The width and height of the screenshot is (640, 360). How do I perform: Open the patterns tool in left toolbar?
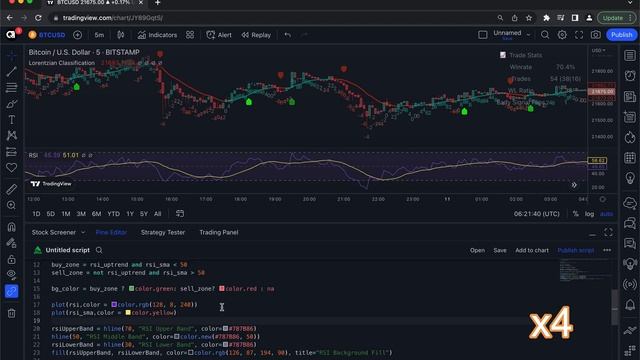(11, 136)
